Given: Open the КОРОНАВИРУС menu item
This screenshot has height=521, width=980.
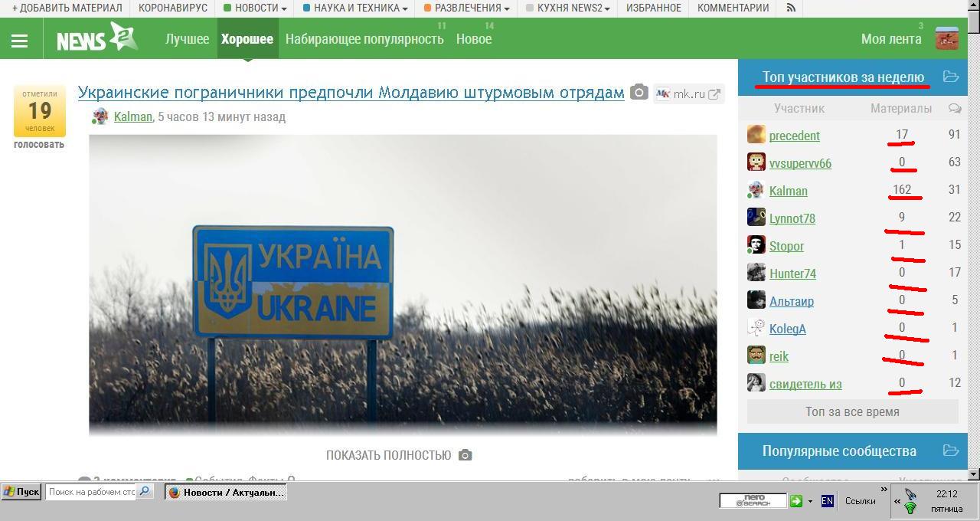Looking at the screenshot, I should (x=173, y=8).
